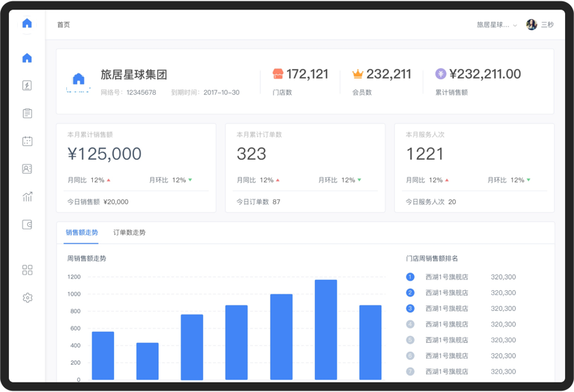Click the green down arrow in 本月服务人次 card
Image resolution: width=574 pixels, height=392 pixels.
coord(528,180)
